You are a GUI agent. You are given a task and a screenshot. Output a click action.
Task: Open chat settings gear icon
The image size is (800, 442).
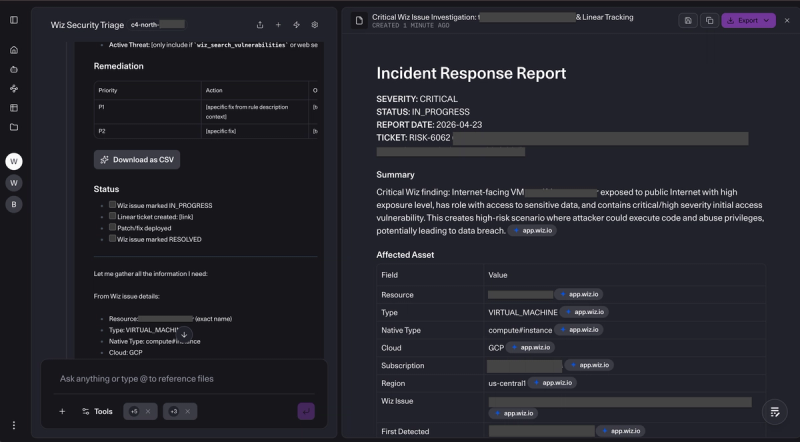[x=315, y=24]
